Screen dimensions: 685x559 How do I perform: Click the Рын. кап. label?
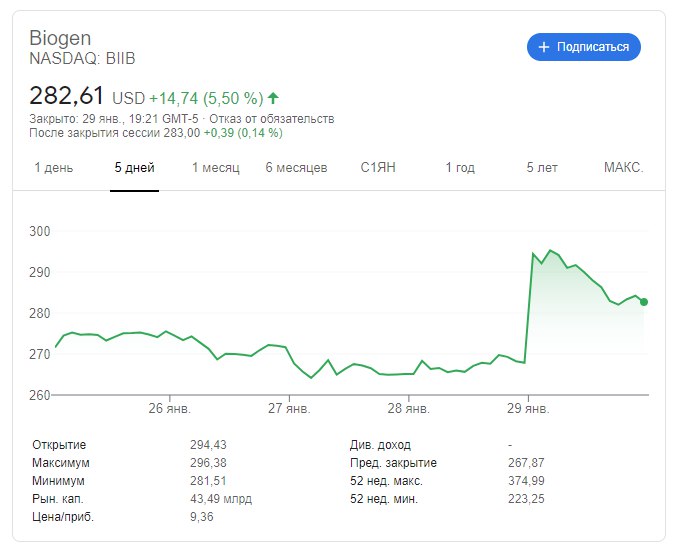[57, 499]
